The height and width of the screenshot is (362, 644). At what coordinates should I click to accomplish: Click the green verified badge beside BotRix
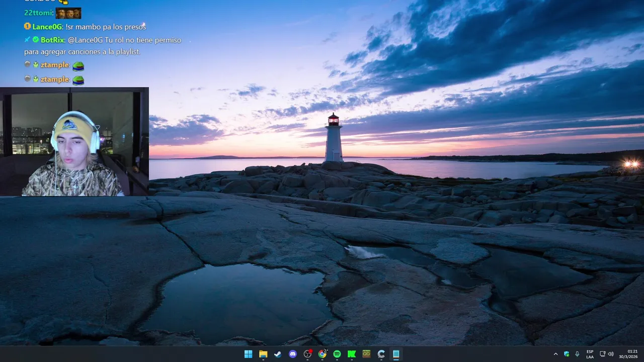click(36, 40)
